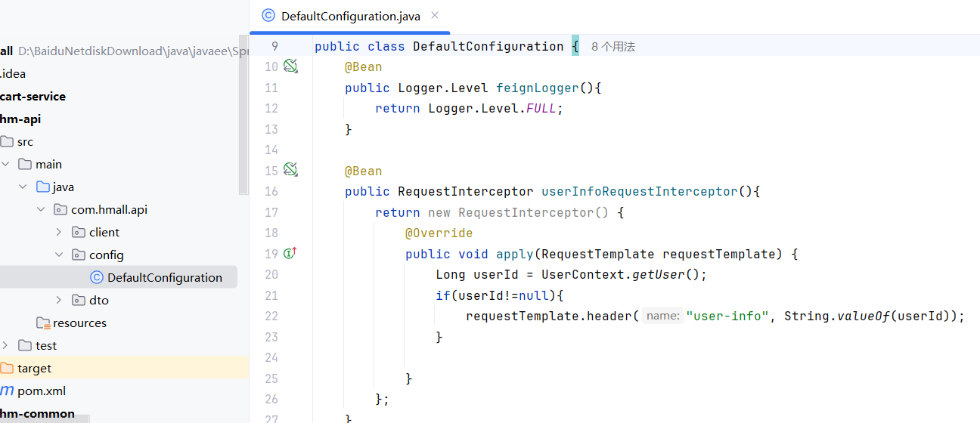980x423 pixels.
Task: Click the "name:" parameter hint on line 22
Action: (x=663, y=316)
